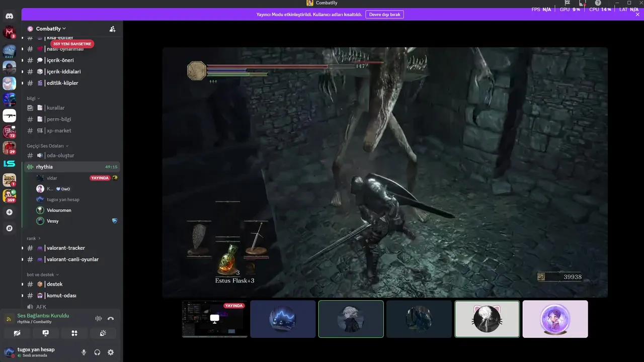This screenshot has width=644, height=362.
Task: Open the destek channel
Action: 72,284
